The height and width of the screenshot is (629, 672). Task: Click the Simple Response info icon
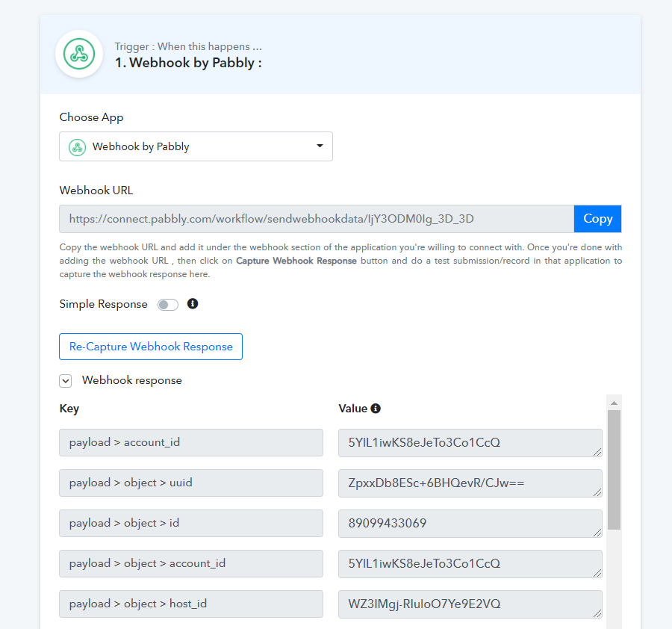click(x=193, y=303)
